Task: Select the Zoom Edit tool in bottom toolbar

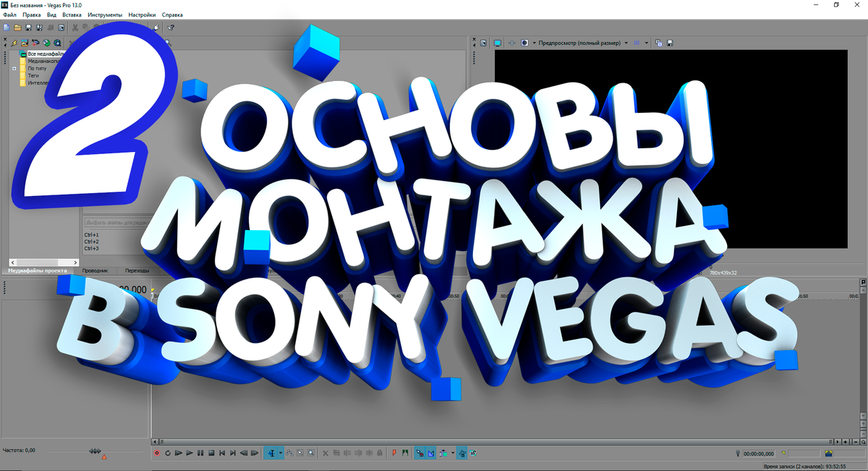Action: (x=310, y=454)
